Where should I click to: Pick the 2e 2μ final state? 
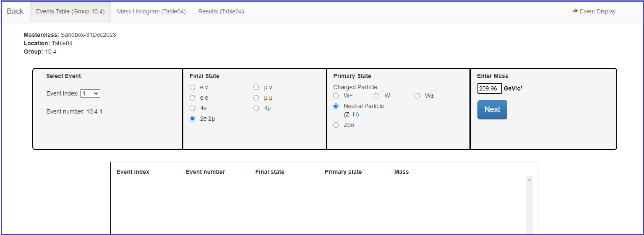point(193,119)
